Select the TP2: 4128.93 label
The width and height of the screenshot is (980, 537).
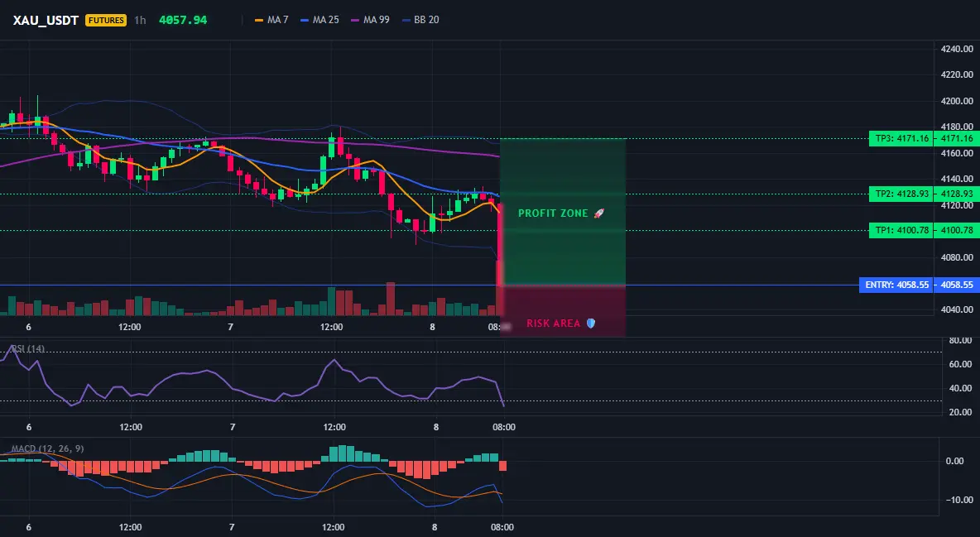(901, 194)
